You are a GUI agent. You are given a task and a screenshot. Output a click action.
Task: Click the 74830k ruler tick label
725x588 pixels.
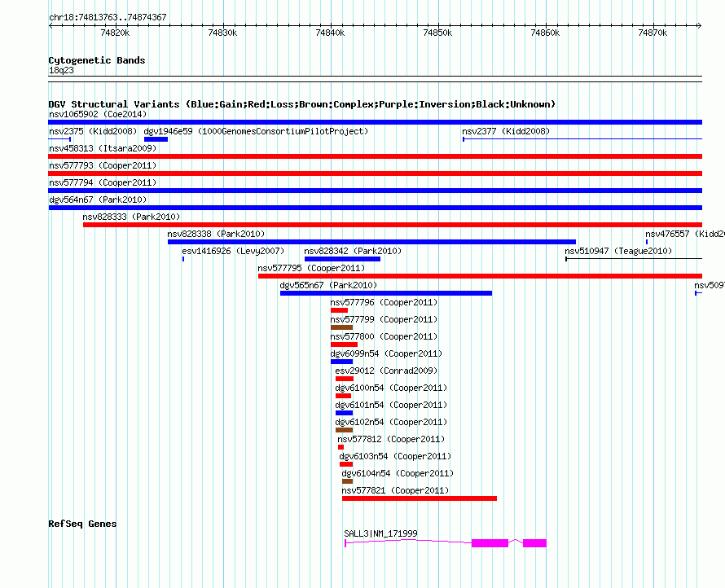coord(223,33)
